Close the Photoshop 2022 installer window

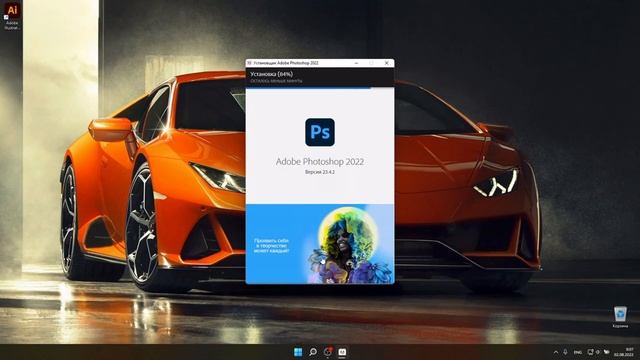[387, 63]
